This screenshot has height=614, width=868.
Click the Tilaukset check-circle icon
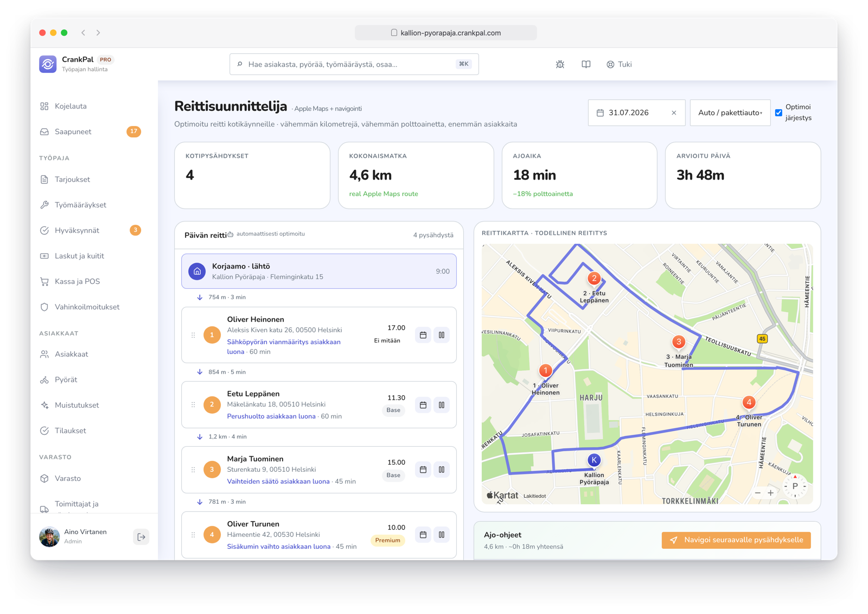[44, 431]
